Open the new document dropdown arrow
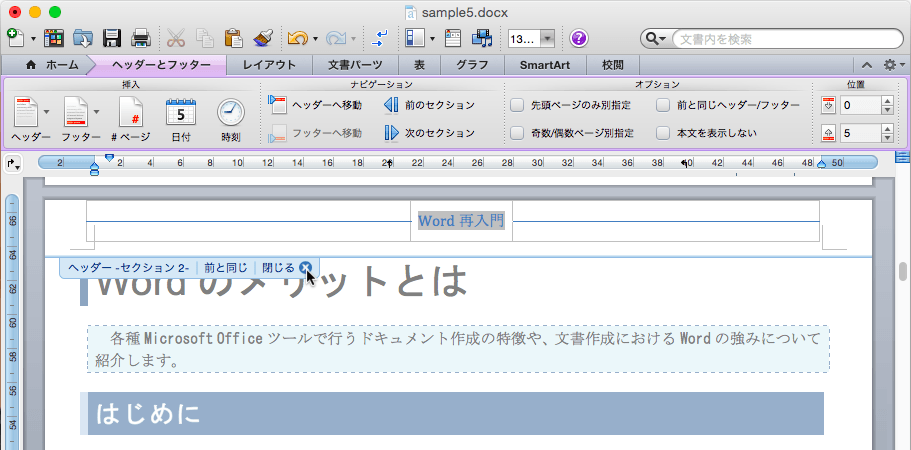The height and width of the screenshot is (450, 911). (33, 39)
